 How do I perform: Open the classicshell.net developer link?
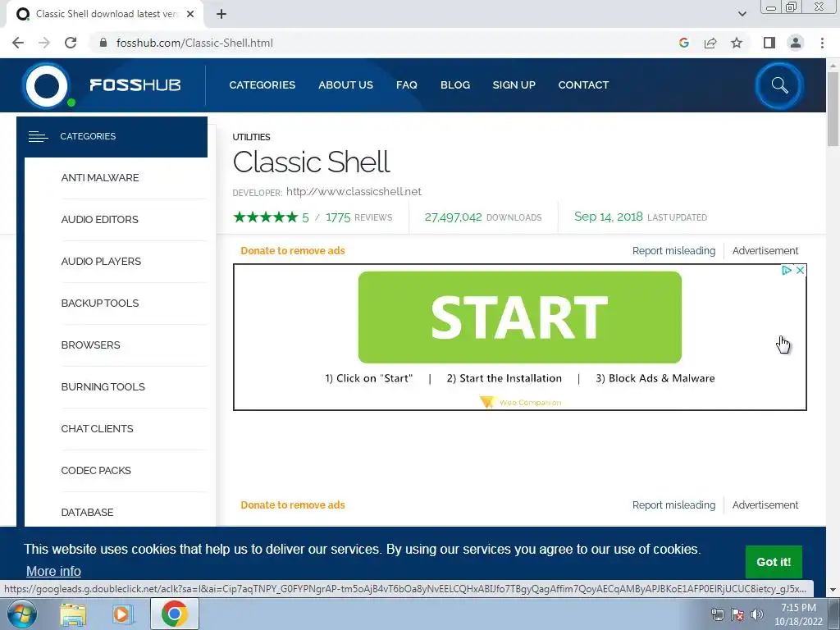[x=354, y=192]
